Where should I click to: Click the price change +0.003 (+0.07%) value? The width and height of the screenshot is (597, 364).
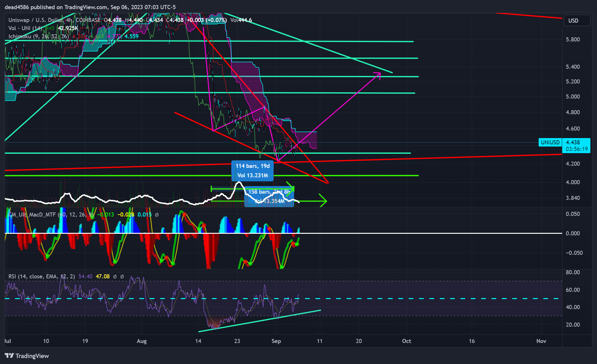pos(207,20)
